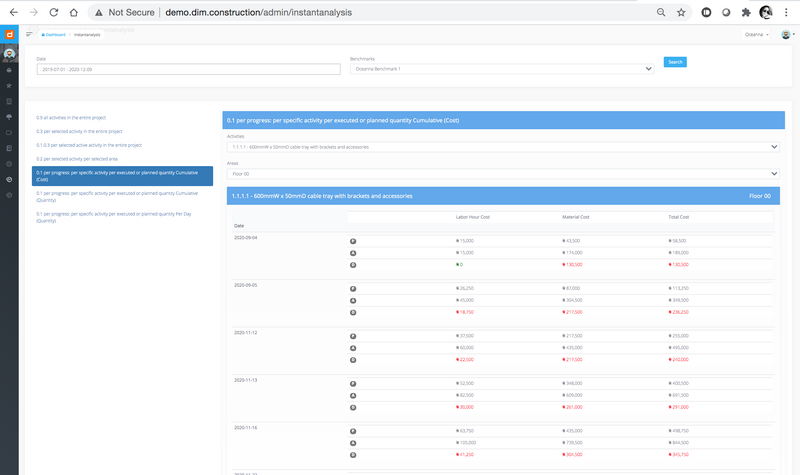Open the user avatar in the sidebar
Viewport: 800px width, 475px height.
pyautogui.click(x=9, y=54)
